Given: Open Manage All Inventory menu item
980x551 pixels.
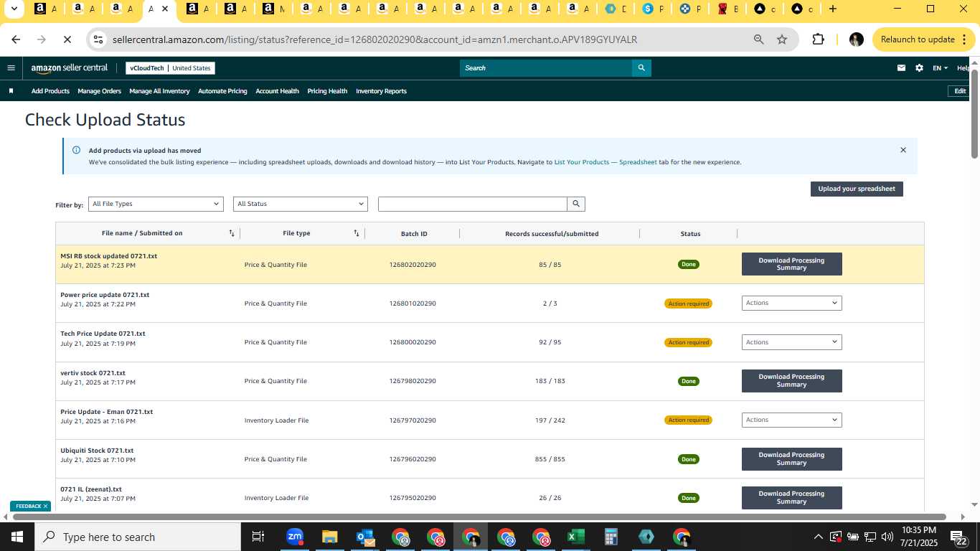Looking at the screenshot, I should [x=159, y=91].
